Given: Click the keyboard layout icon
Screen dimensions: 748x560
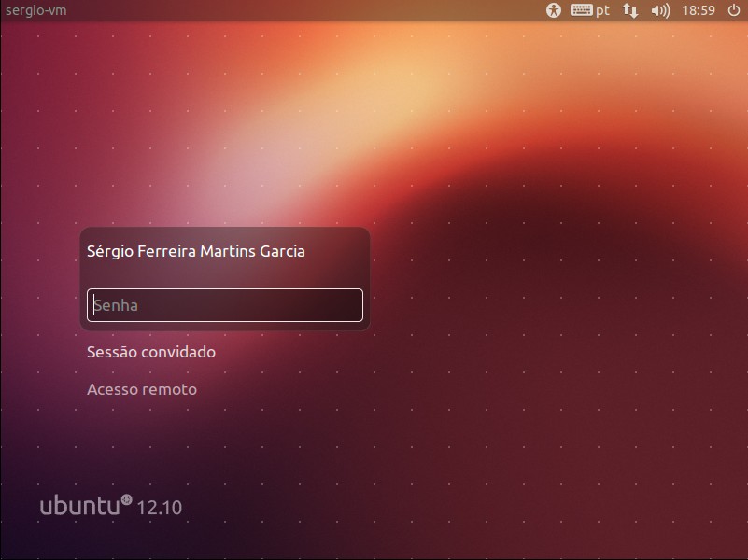Looking at the screenshot, I should point(581,10).
